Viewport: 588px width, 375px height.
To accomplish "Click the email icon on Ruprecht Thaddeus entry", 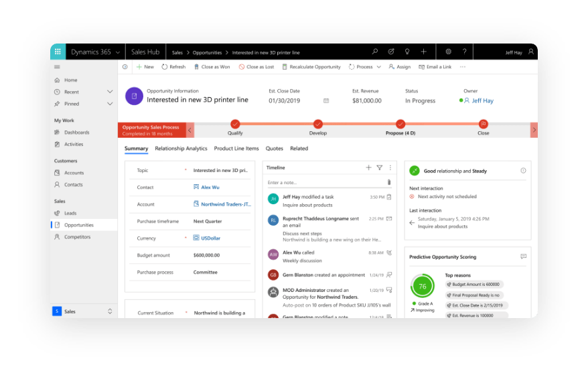I will [389, 218].
